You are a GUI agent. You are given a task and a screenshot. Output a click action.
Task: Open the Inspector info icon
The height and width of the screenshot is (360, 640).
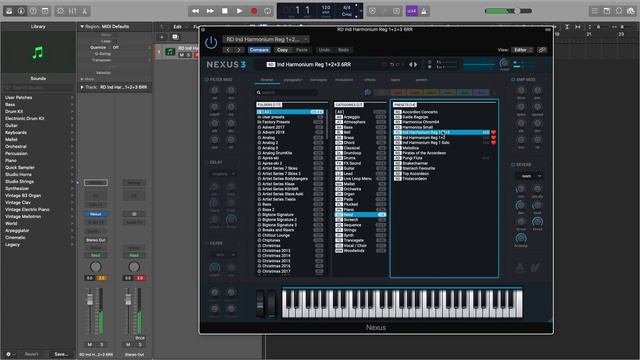[x=21, y=11]
